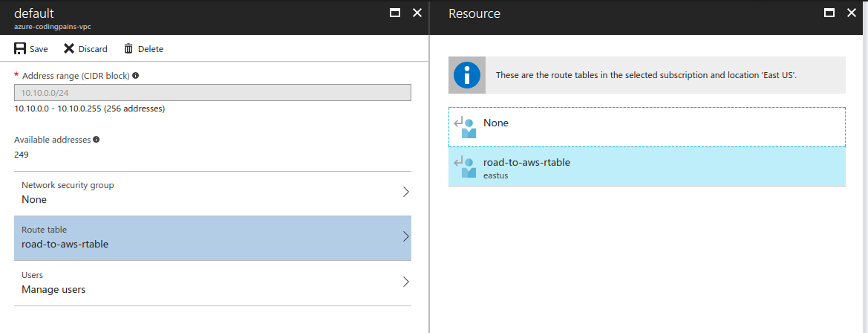The width and height of the screenshot is (868, 333).
Task: Click the road-to-aws-rtable route table icon
Action: [465, 166]
